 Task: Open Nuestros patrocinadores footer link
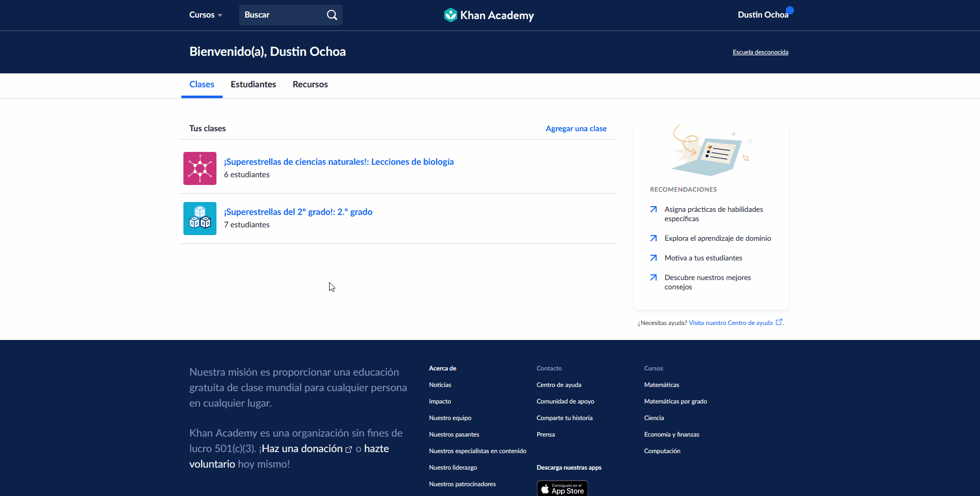[462, 484]
